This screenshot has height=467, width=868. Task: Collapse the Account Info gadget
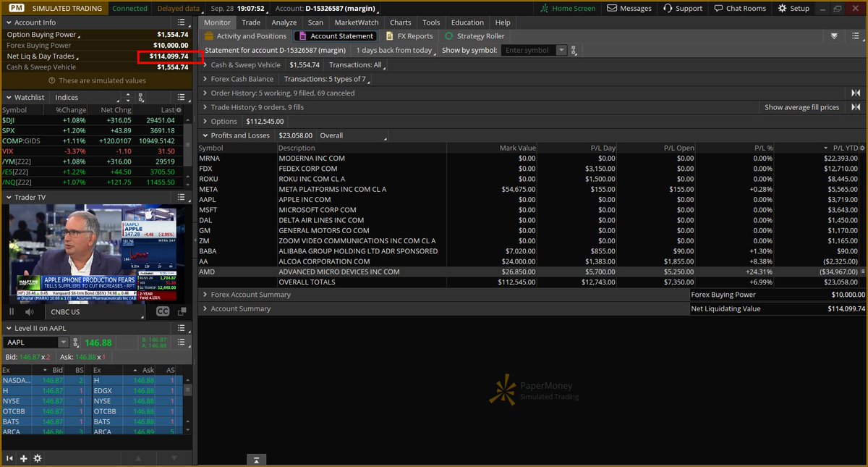coord(9,22)
